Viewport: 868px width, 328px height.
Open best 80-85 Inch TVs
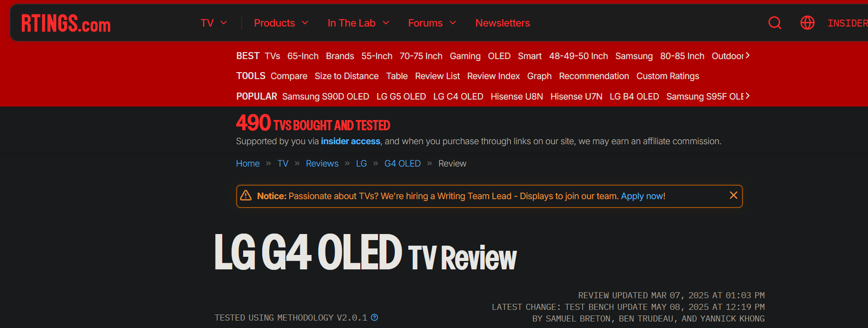point(682,56)
